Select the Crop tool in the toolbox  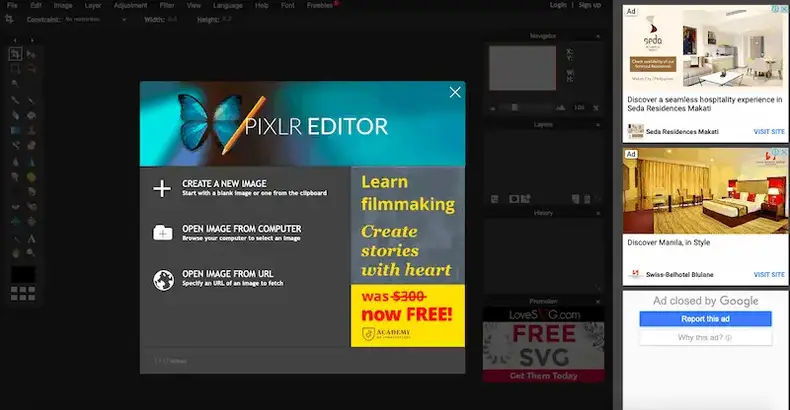pyautogui.click(x=16, y=54)
